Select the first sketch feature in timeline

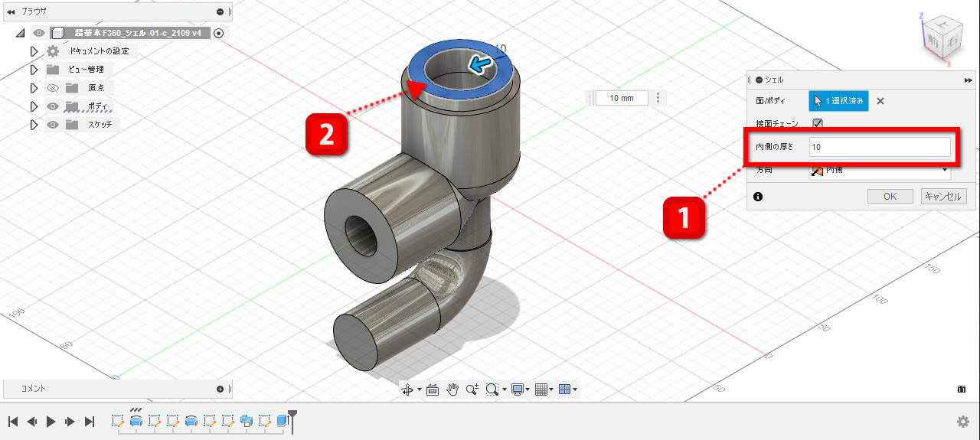[118, 421]
